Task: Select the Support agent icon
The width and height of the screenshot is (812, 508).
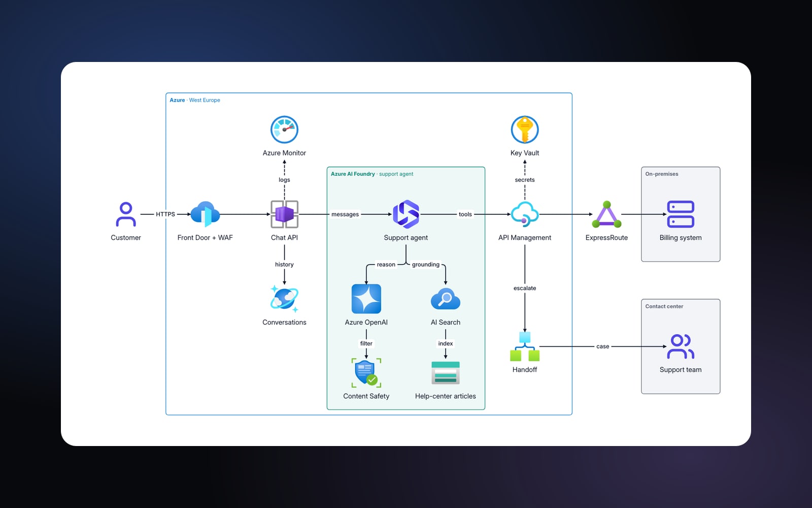Action: pyautogui.click(x=406, y=214)
